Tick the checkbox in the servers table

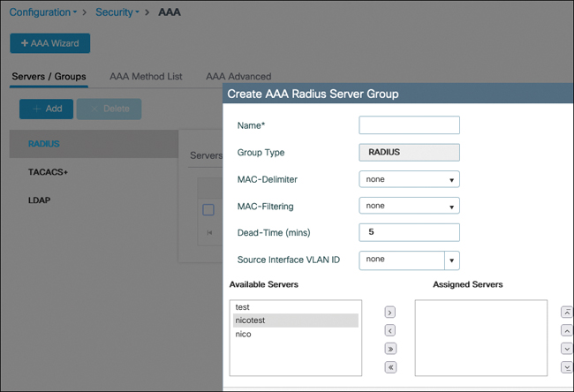point(208,209)
